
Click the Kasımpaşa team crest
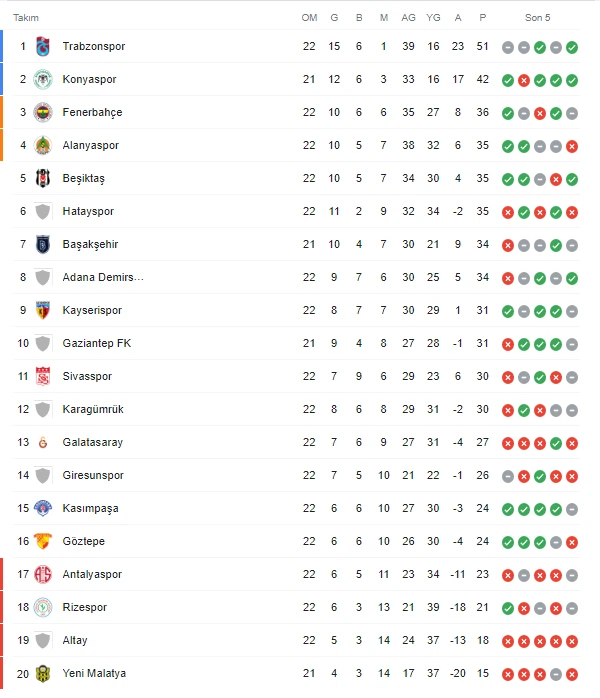pyautogui.click(x=42, y=509)
